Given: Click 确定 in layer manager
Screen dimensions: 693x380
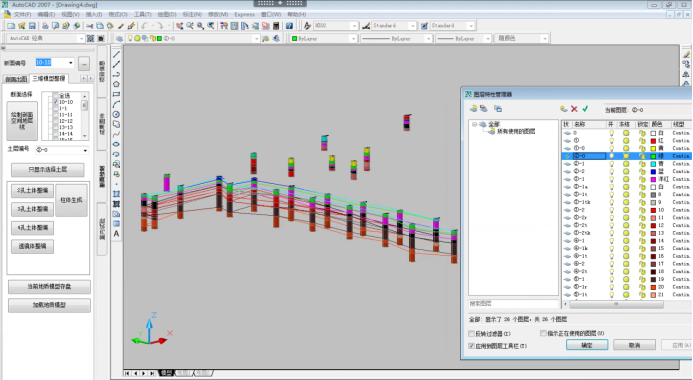Looking at the screenshot, I should pyautogui.click(x=587, y=345).
